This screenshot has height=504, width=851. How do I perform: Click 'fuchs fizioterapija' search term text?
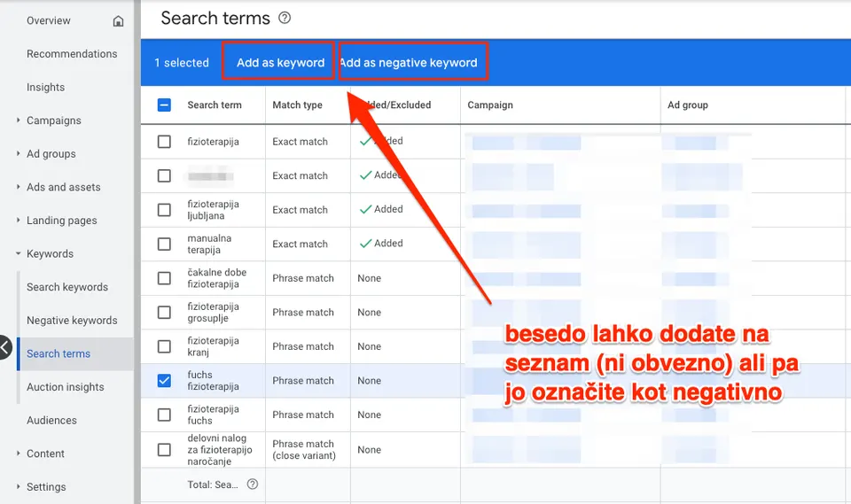214,381
